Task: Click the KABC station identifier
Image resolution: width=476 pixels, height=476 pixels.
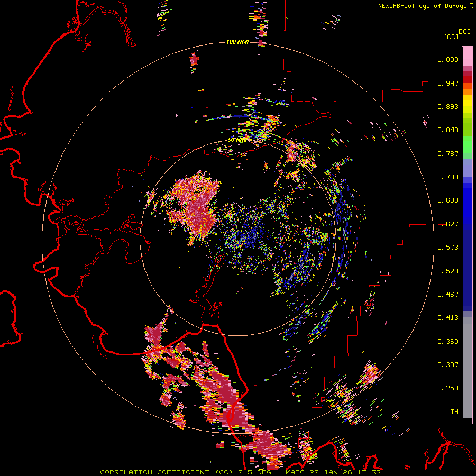Action: (296, 472)
